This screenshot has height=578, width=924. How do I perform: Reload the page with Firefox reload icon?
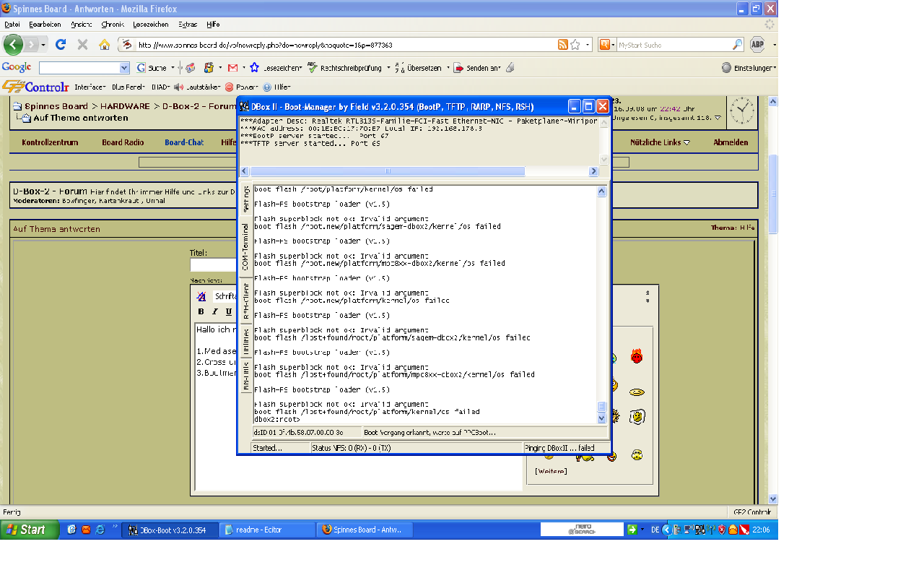tap(61, 45)
